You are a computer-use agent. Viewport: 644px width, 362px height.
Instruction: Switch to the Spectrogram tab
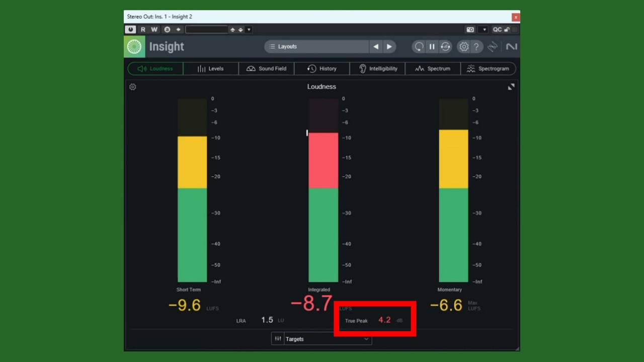(x=488, y=69)
